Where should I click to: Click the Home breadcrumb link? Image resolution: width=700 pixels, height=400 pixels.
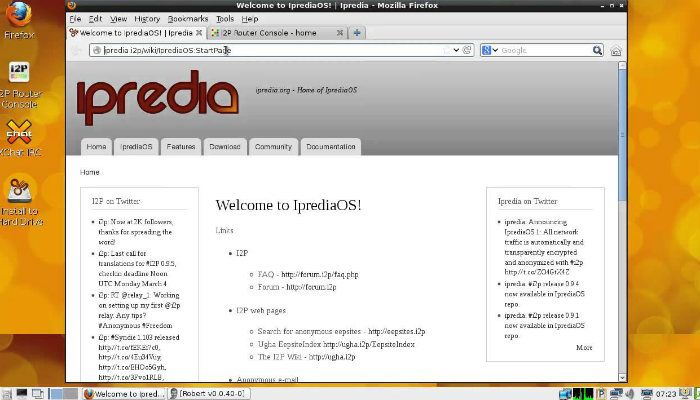click(89, 172)
